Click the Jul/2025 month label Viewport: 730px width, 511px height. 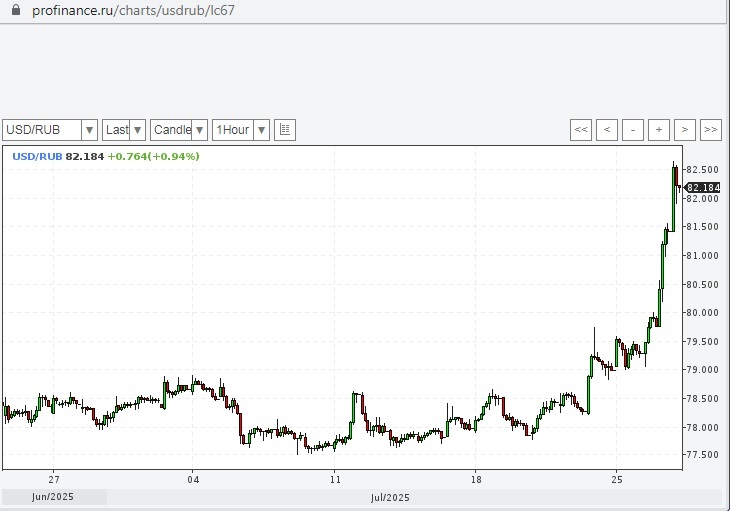click(390, 497)
